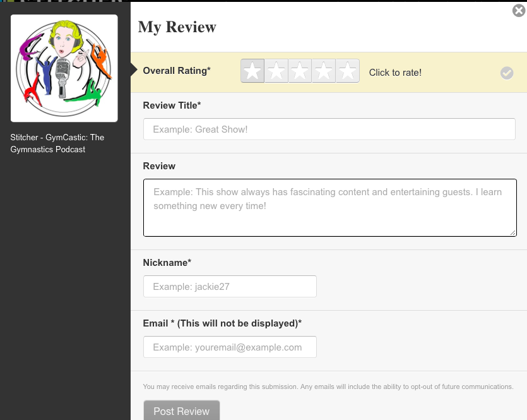Click the gray checkmark rating status icon
The image size is (527, 420).
click(507, 73)
